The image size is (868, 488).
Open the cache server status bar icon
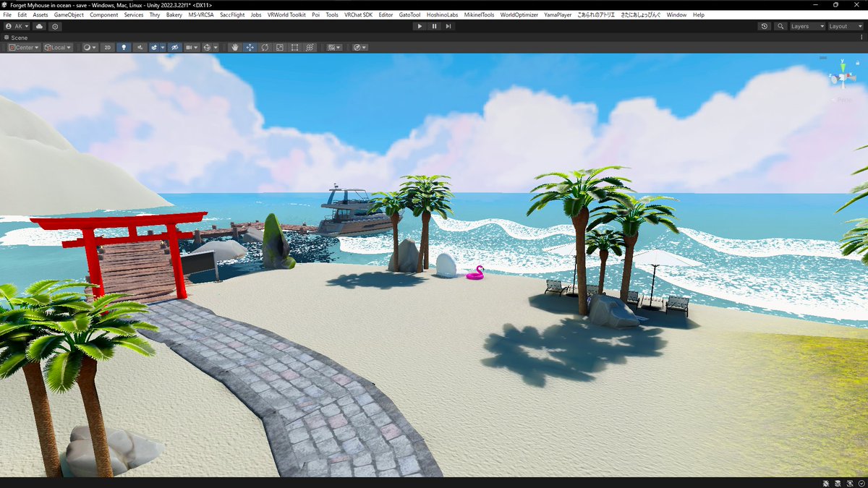(x=838, y=483)
